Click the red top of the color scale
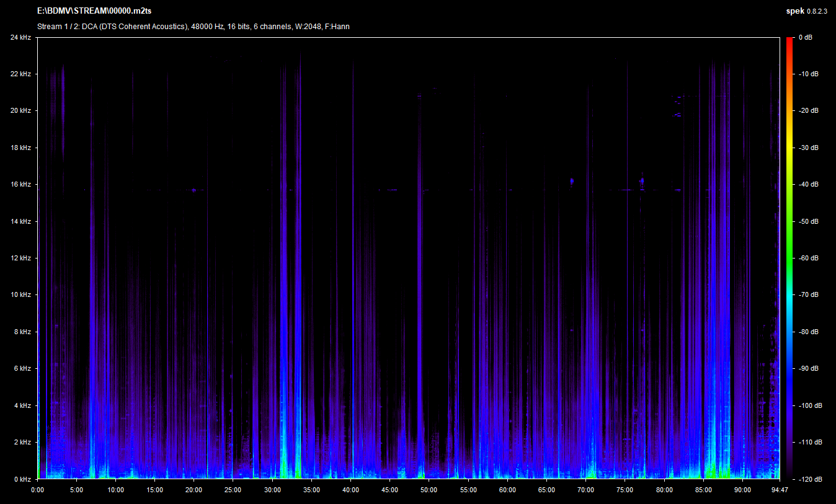 pyautogui.click(x=789, y=42)
